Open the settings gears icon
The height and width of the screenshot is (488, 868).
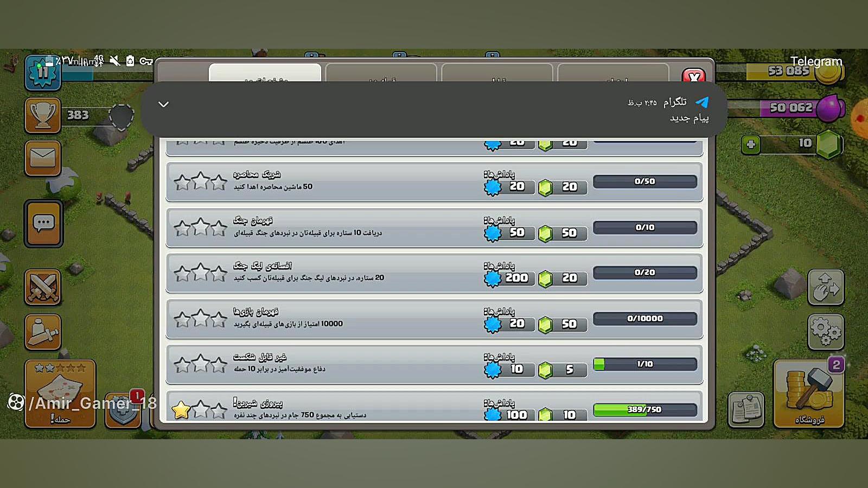[826, 332]
